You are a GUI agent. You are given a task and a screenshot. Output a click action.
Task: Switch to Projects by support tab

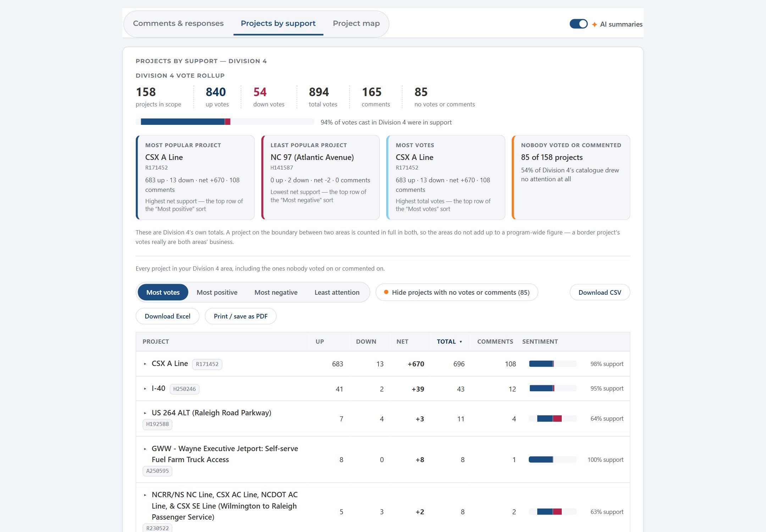click(278, 23)
